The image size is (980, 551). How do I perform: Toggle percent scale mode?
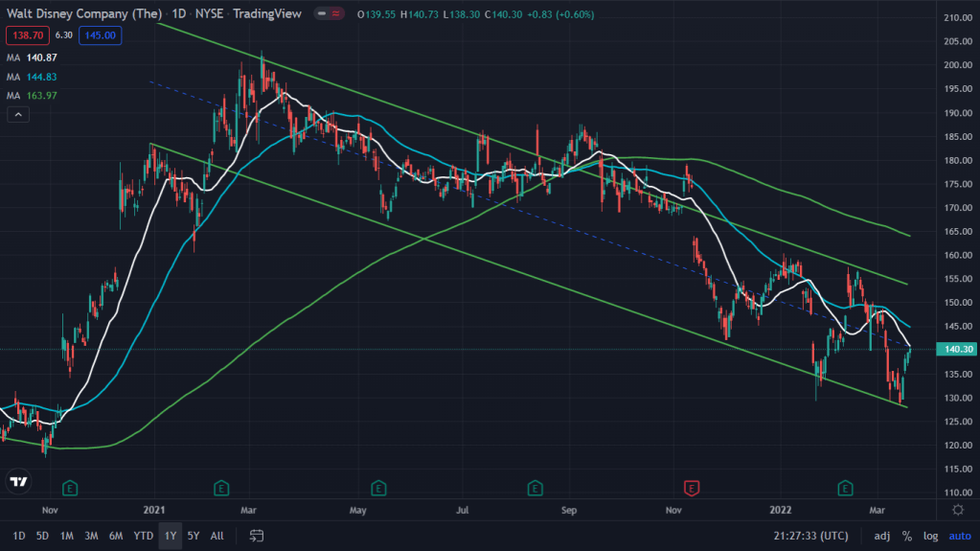(x=906, y=535)
